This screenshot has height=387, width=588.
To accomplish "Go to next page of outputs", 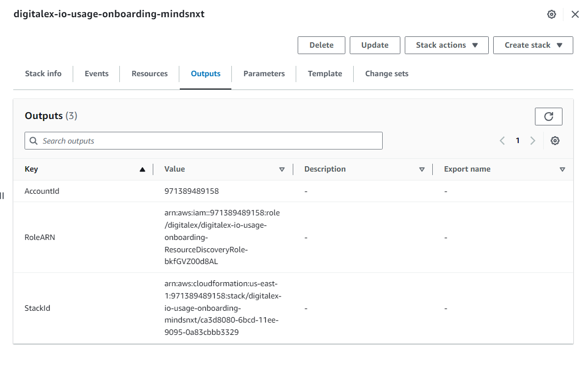I will click(x=532, y=141).
